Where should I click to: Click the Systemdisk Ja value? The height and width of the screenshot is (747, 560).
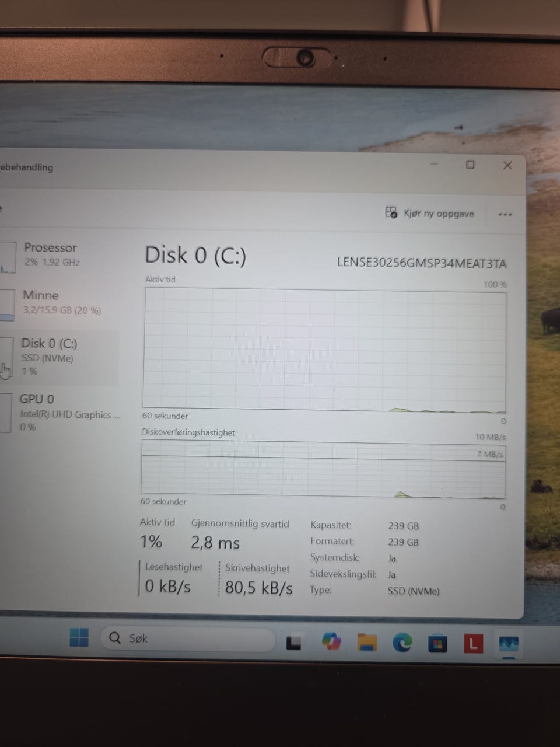point(392,558)
